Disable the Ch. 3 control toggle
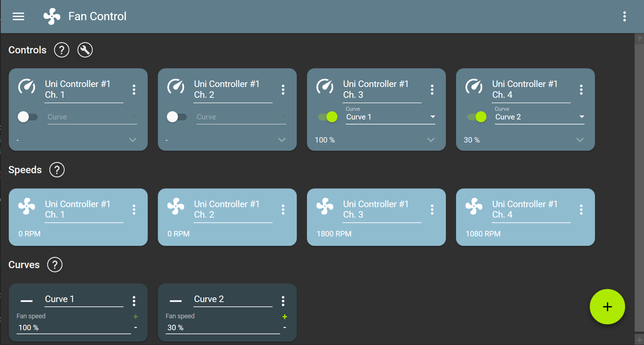The width and height of the screenshot is (644, 345). (328, 117)
